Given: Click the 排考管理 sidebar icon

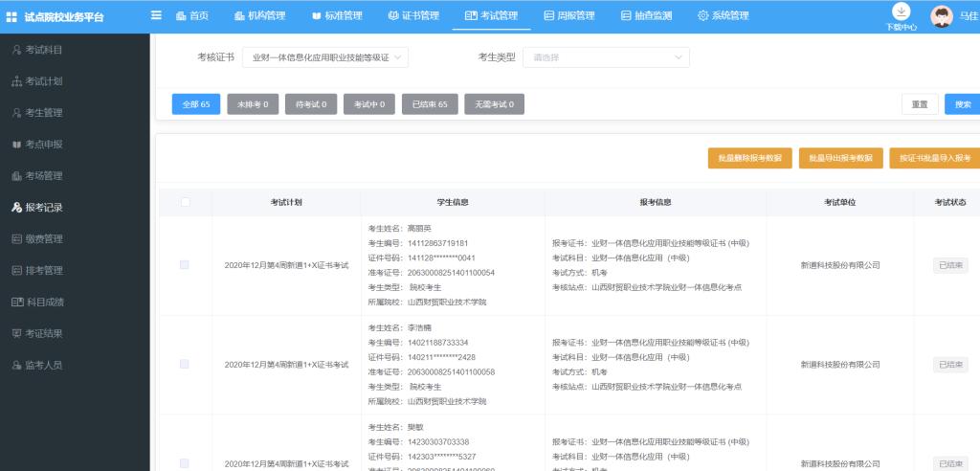Looking at the screenshot, I should [x=17, y=270].
